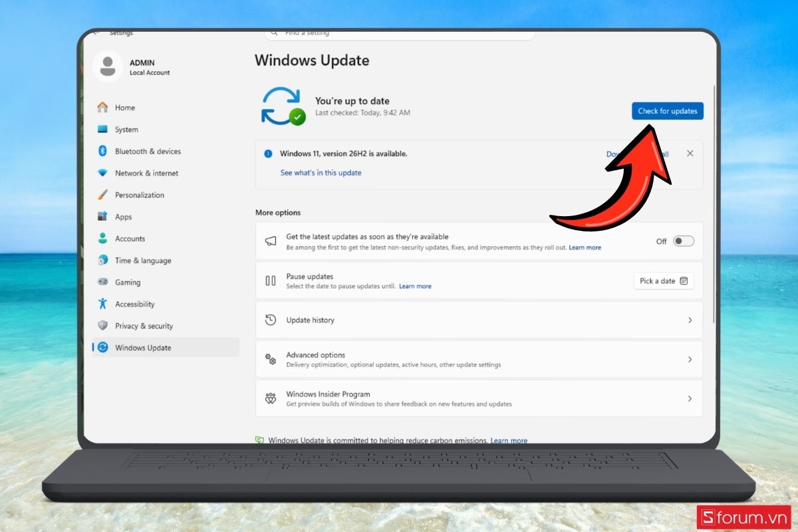Click Learn more about carbon emissions
Viewport: 798px width, 532px height.
pos(509,441)
